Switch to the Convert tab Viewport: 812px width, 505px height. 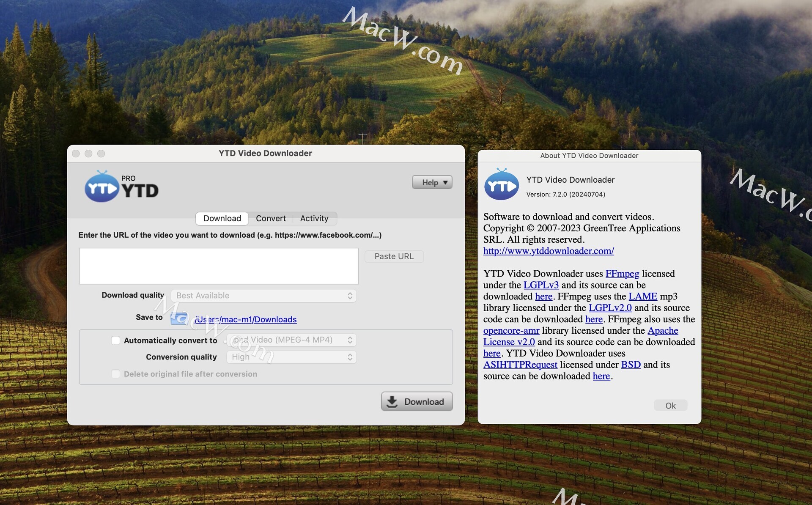point(271,218)
